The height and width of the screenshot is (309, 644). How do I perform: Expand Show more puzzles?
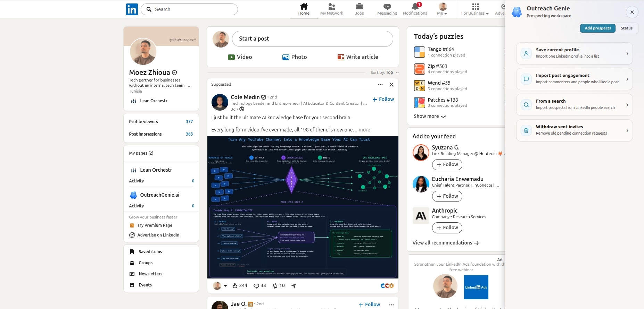[430, 117]
